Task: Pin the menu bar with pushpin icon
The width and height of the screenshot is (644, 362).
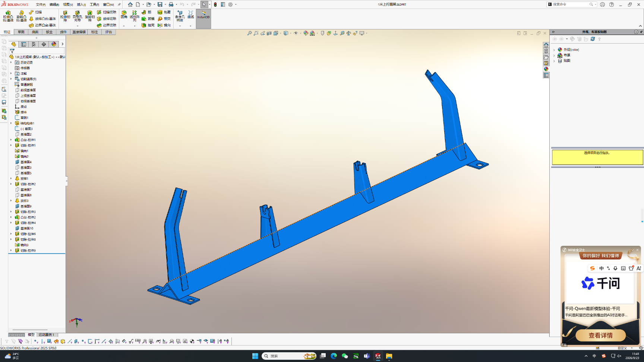Action: coord(119,4)
